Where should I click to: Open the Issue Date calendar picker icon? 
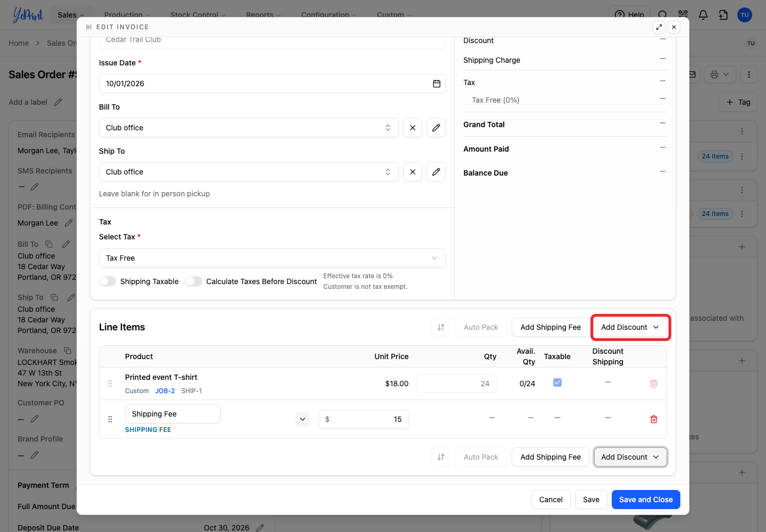coord(437,84)
